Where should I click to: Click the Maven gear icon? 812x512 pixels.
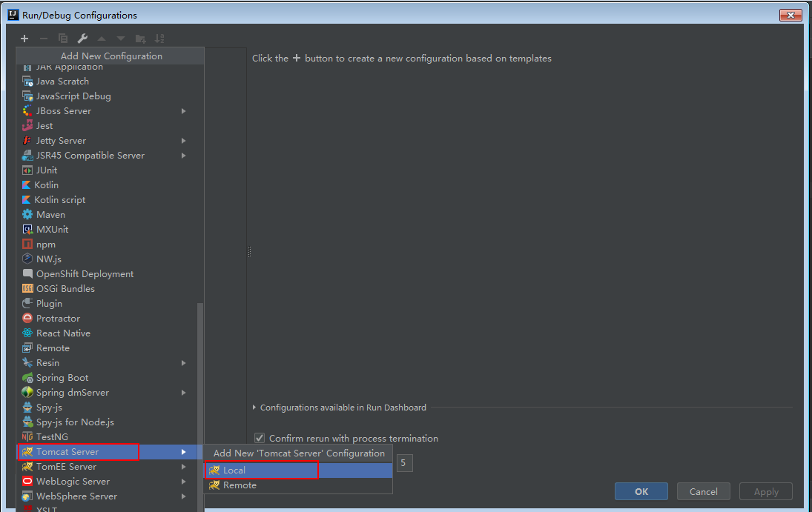click(x=27, y=214)
